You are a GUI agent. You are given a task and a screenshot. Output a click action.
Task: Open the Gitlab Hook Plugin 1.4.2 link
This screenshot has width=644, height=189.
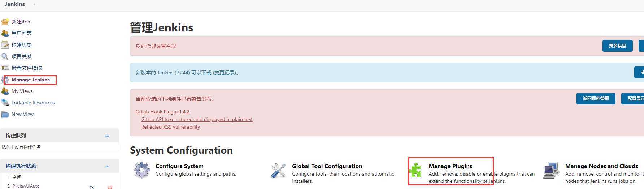click(x=162, y=112)
